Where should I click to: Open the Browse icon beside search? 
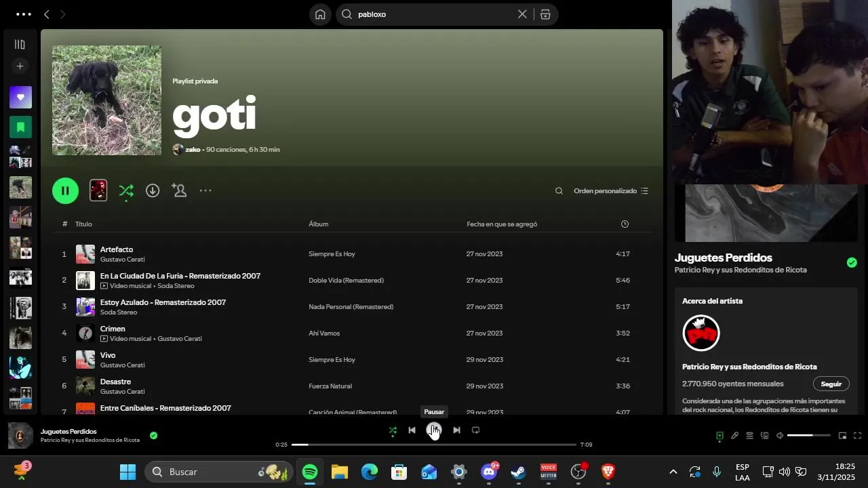(x=545, y=14)
